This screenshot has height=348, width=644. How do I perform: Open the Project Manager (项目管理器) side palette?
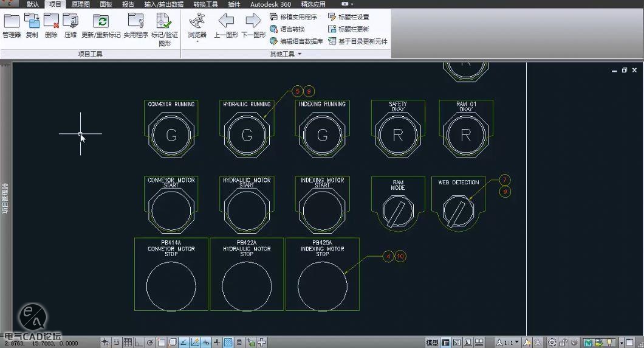(x=5, y=198)
